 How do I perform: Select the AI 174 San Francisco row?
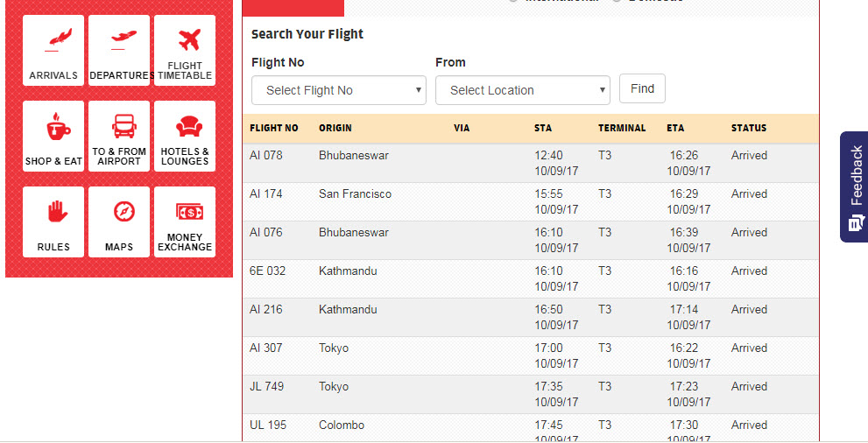point(530,201)
